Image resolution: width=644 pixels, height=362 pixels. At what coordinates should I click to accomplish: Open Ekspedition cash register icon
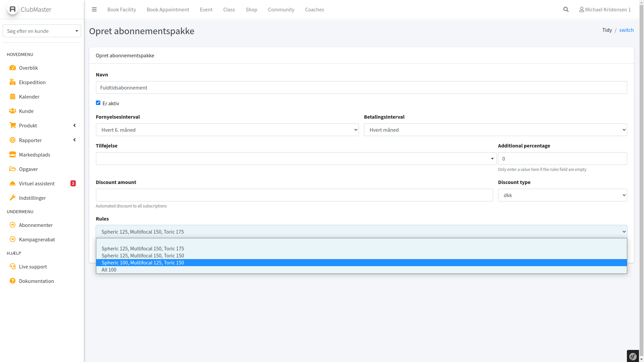point(13,82)
